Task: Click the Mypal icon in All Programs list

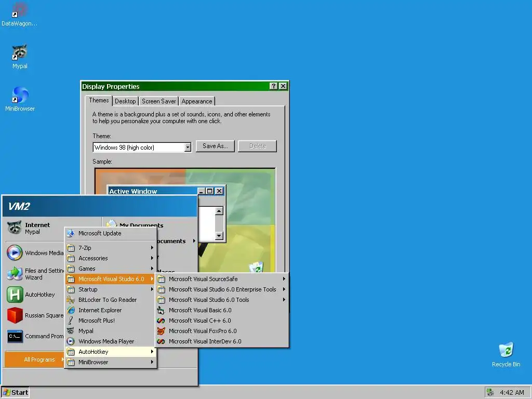Action: (x=71, y=331)
